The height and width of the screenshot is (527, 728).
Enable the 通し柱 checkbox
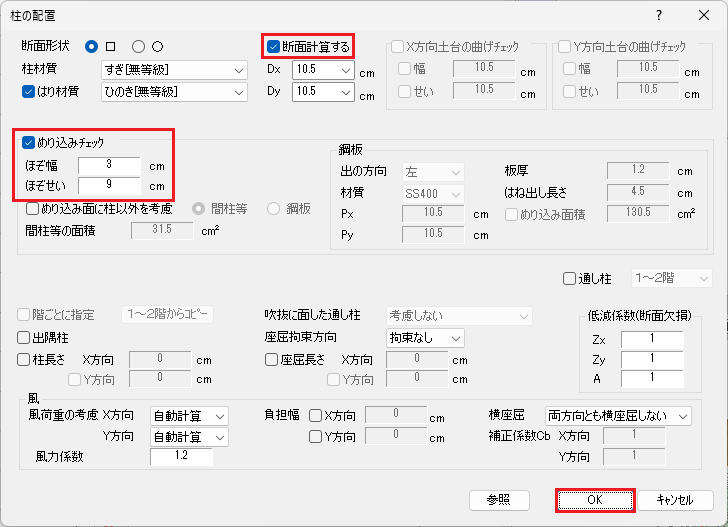570,279
